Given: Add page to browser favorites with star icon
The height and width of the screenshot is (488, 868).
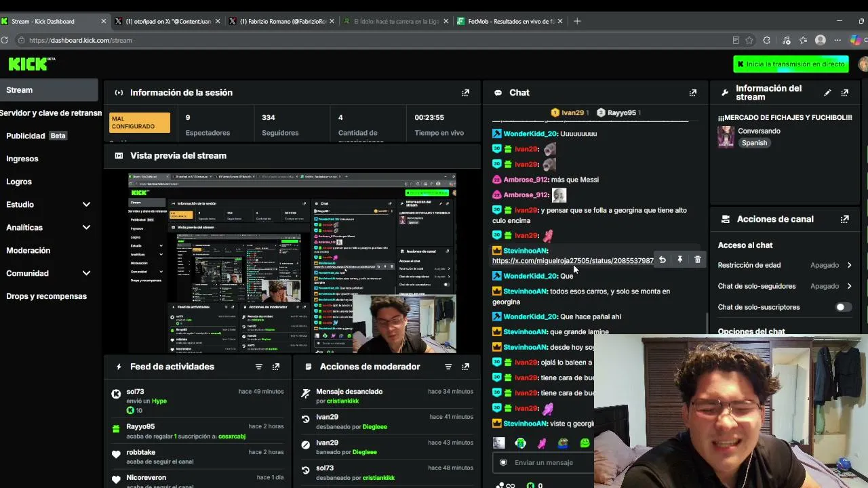Looking at the screenshot, I should coord(749,40).
